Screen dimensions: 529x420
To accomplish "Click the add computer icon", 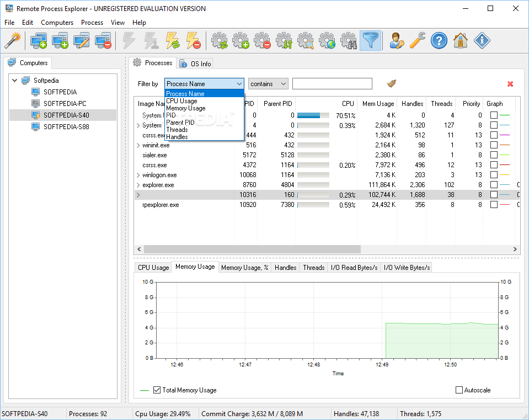I will (x=38, y=40).
